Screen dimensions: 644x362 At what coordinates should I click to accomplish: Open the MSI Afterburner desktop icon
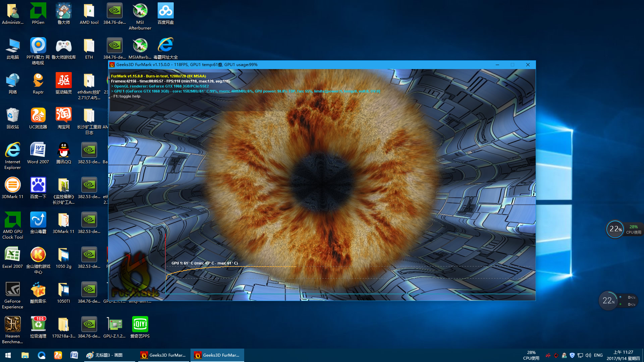coord(140,11)
